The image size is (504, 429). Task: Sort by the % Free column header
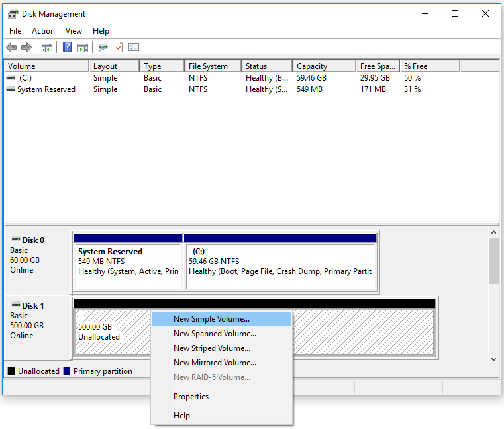point(430,66)
